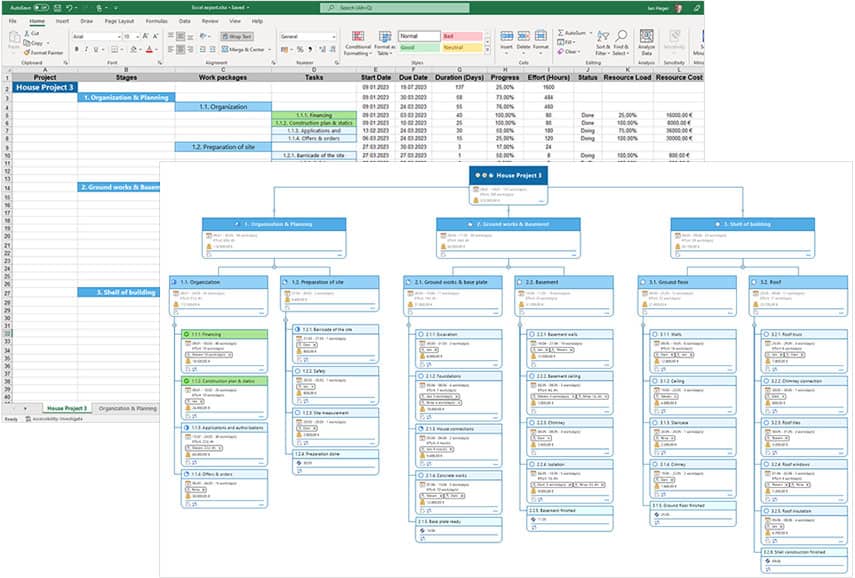
Task: Switch to the Organization & Planning sheet tab
Action: [127, 408]
